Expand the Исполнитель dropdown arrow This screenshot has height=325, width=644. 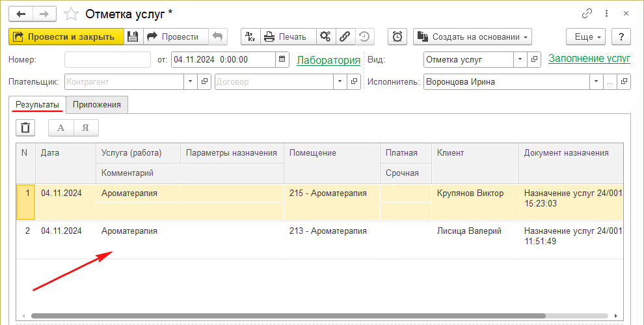(596, 82)
